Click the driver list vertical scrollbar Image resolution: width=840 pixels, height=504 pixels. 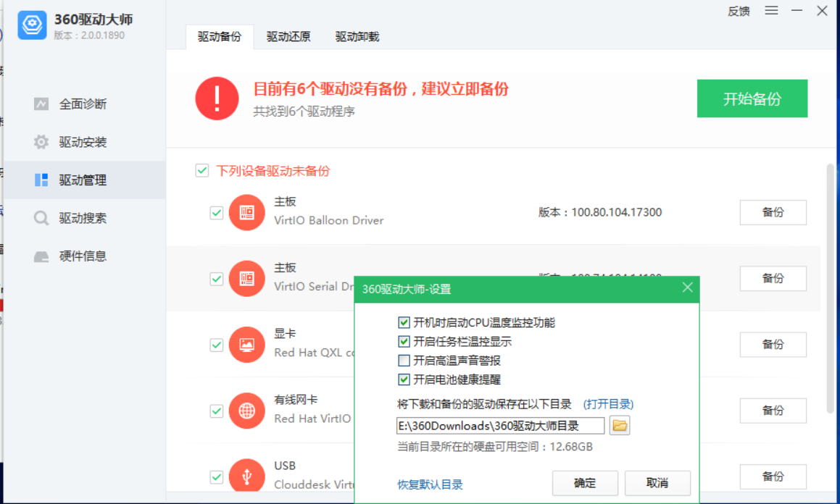pos(831,289)
